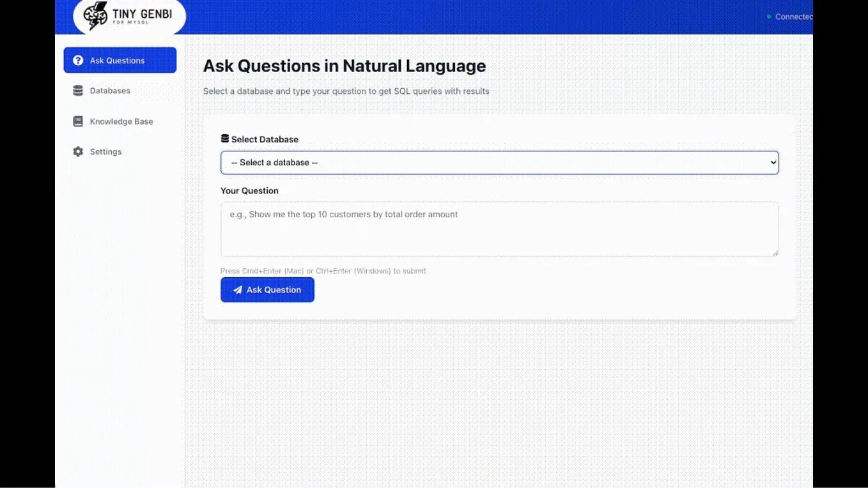Click the resize handle of question textarea
This screenshot has height=488, width=868.
click(775, 253)
